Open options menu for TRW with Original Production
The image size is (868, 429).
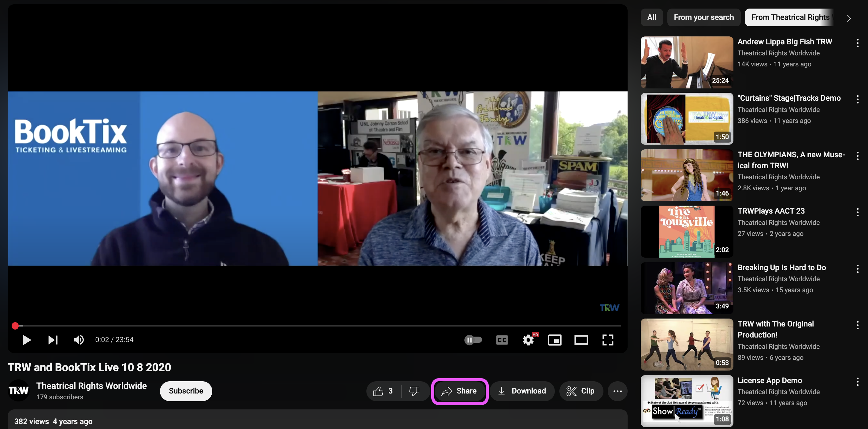[857, 325]
